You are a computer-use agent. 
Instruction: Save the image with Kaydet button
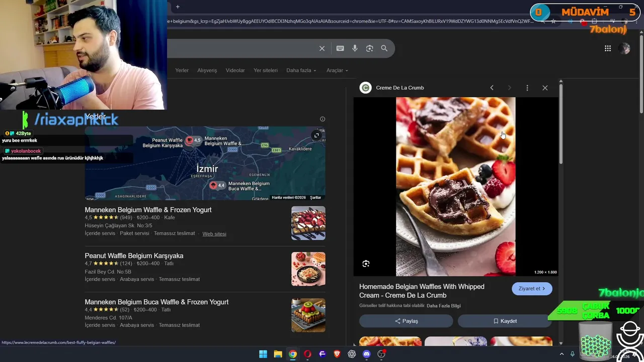click(x=505, y=321)
